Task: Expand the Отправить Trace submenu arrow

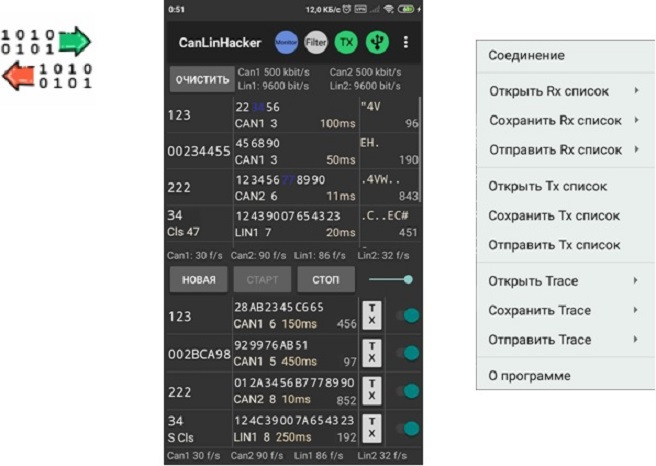Action: [636, 339]
